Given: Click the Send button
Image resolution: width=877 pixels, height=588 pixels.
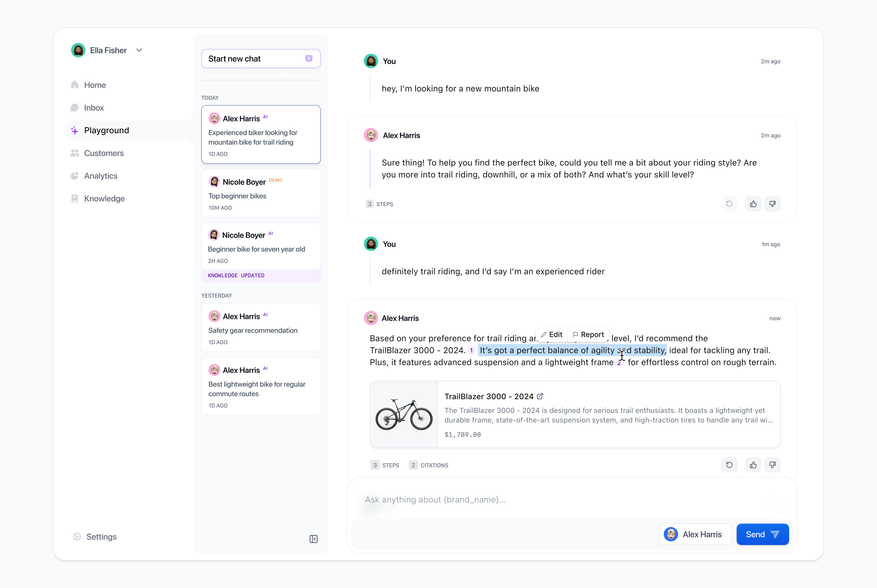Looking at the screenshot, I should coord(762,534).
